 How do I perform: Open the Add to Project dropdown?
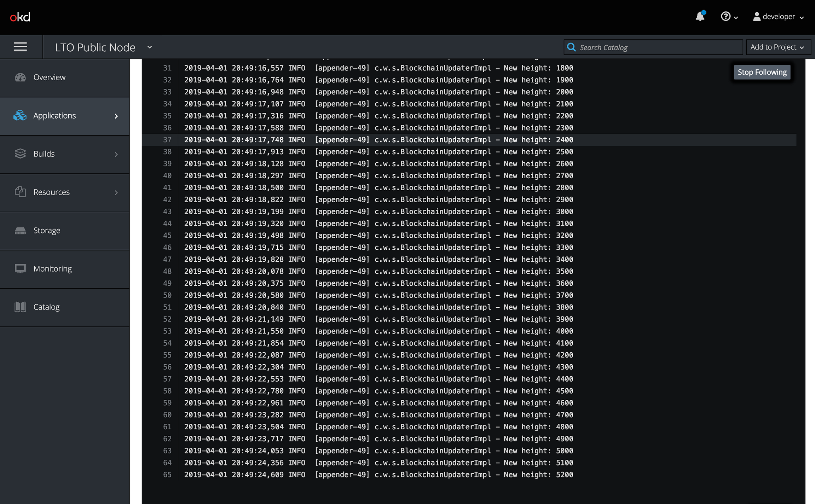coord(778,47)
